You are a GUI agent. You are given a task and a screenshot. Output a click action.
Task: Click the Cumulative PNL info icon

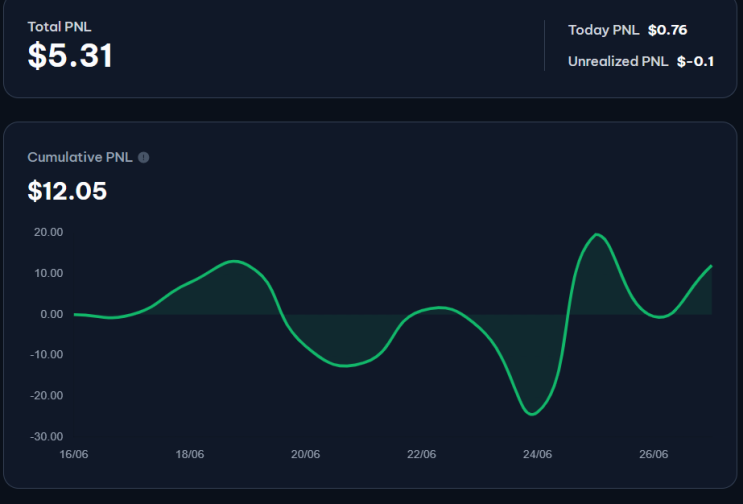pyautogui.click(x=144, y=157)
